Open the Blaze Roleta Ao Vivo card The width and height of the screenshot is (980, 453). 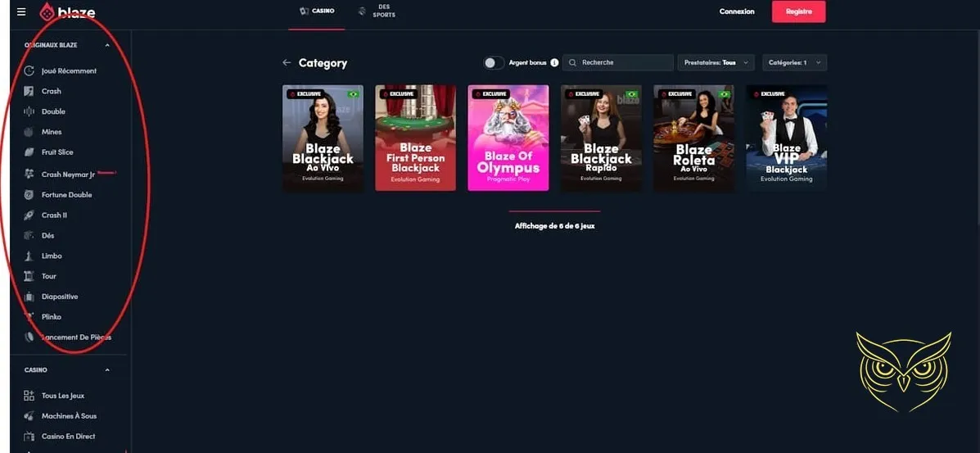coord(693,138)
